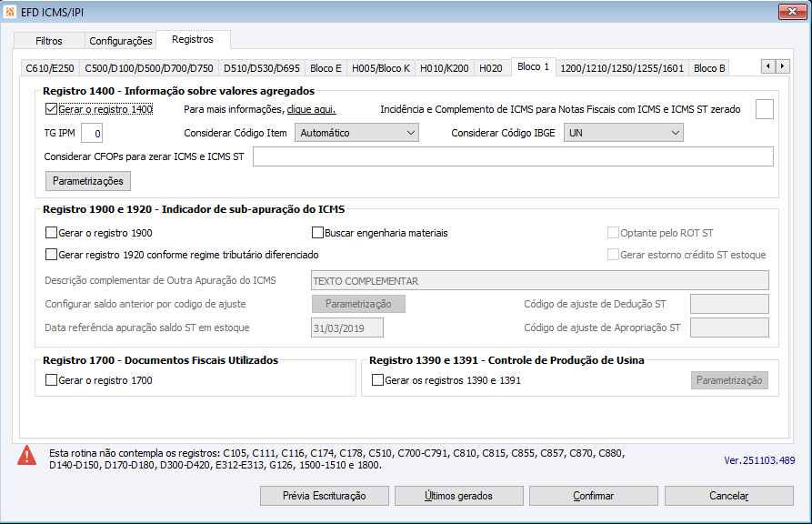Click the Cancelar button

point(729,496)
